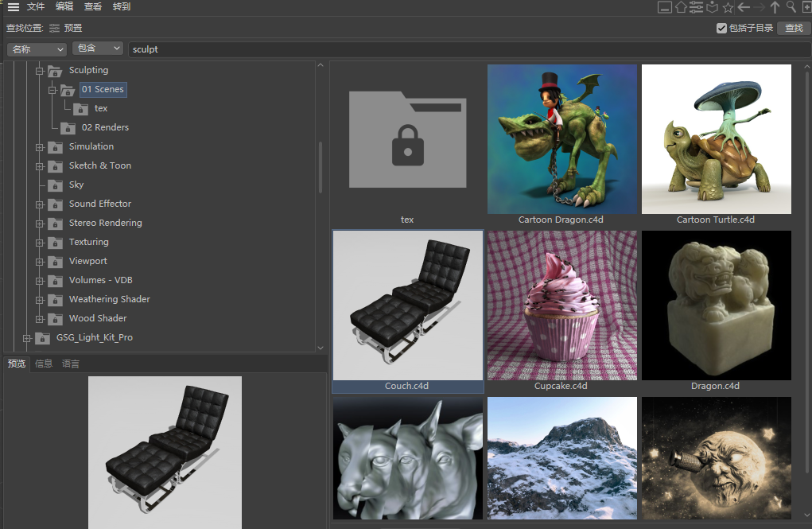The width and height of the screenshot is (812, 529).
Task: Expand the Sketch & Toon node
Action: pyautogui.click(x=39, y=166)
